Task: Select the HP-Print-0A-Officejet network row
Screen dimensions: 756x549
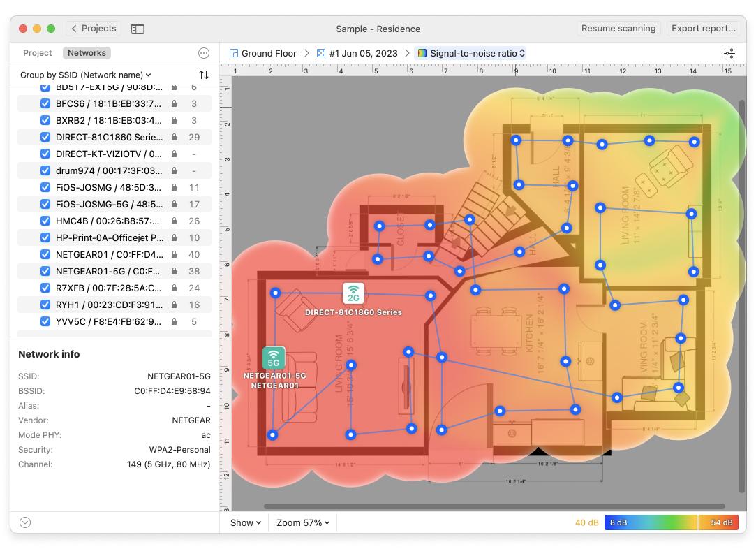Action: click(x=114, y=238)
